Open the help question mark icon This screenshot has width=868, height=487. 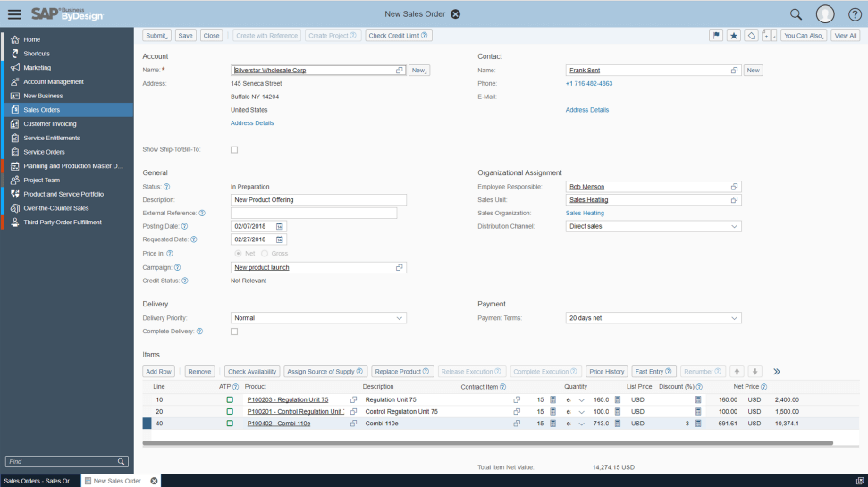click(x=855, y=14)
